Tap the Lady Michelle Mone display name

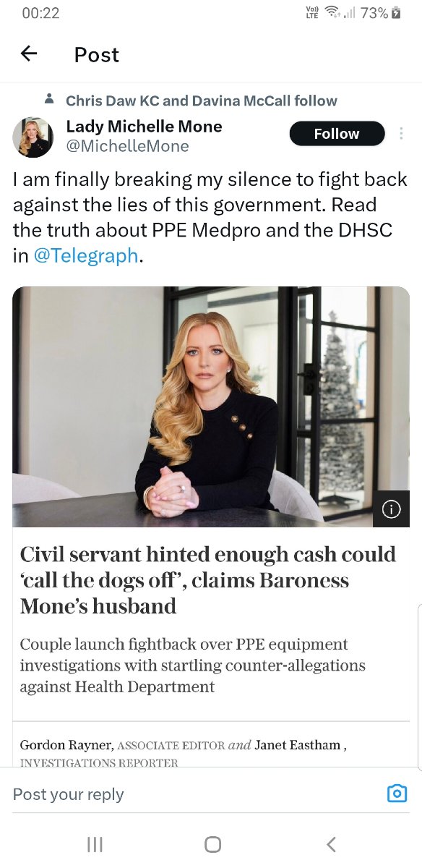coord(144,127)
